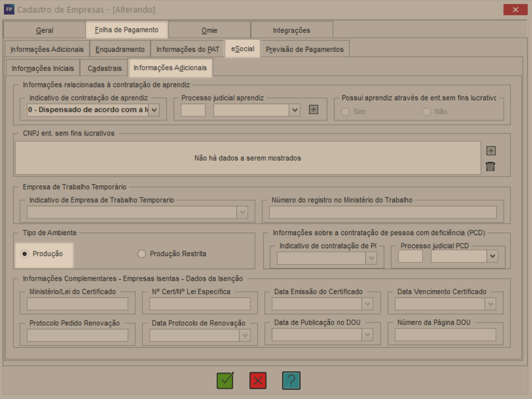Confirm changes with the green checkmark button
The width and height of the screenshot is (532, 399).
(225, 380)
